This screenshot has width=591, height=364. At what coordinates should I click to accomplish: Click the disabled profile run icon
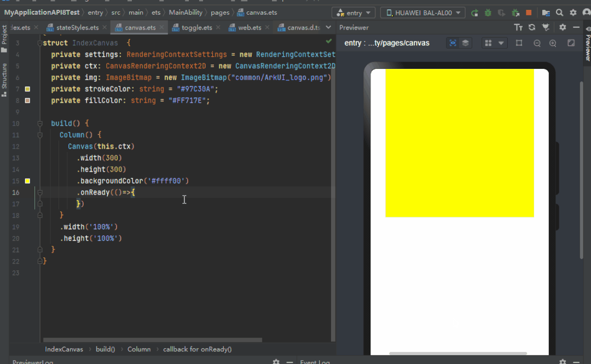pos(501,13)
